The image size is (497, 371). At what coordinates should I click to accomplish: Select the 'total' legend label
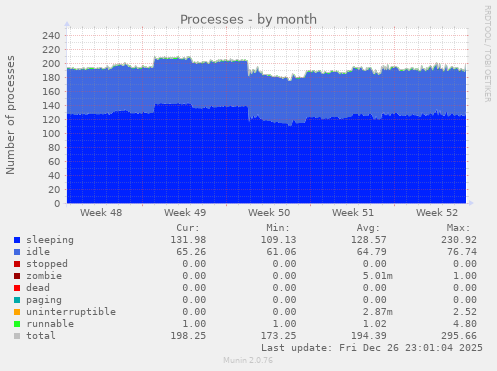41,336
